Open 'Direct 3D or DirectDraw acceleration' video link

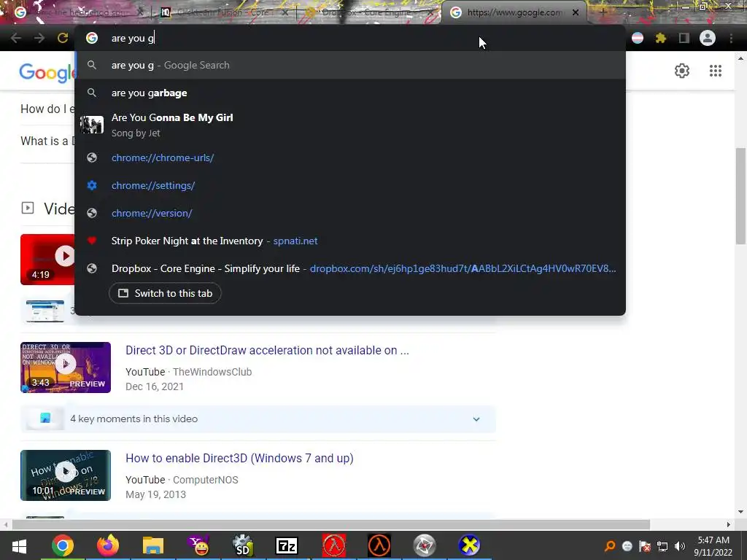pyautogui.click(x=267, y=351)
